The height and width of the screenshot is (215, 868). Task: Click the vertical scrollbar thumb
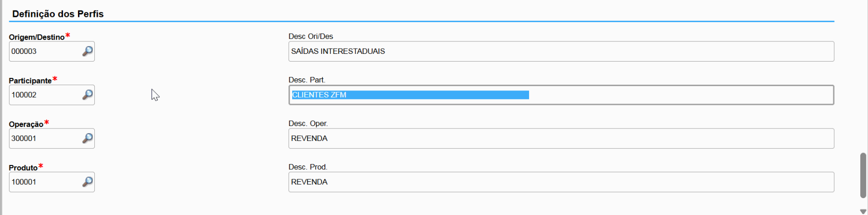[863, 175]
